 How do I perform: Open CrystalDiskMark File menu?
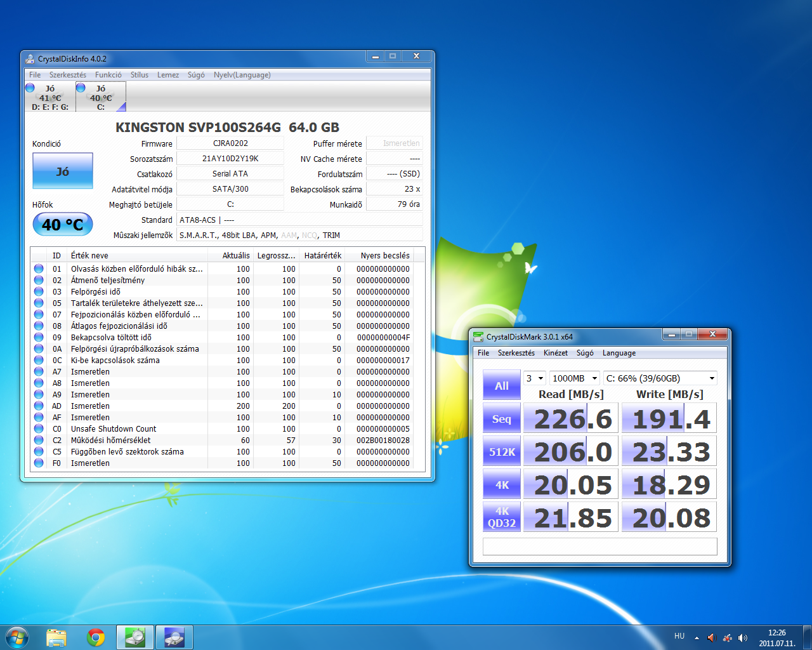(x=483, y=353)
